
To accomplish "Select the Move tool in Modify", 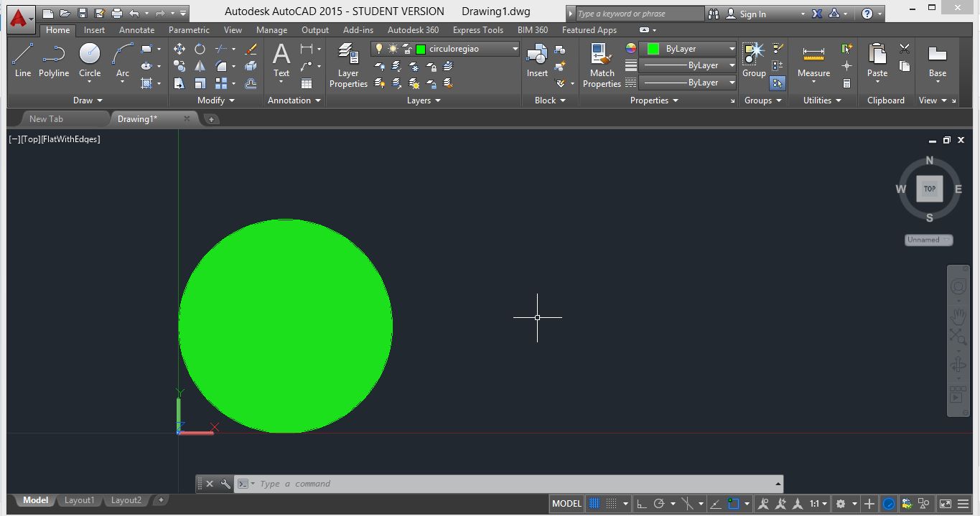I will (179, 49).
